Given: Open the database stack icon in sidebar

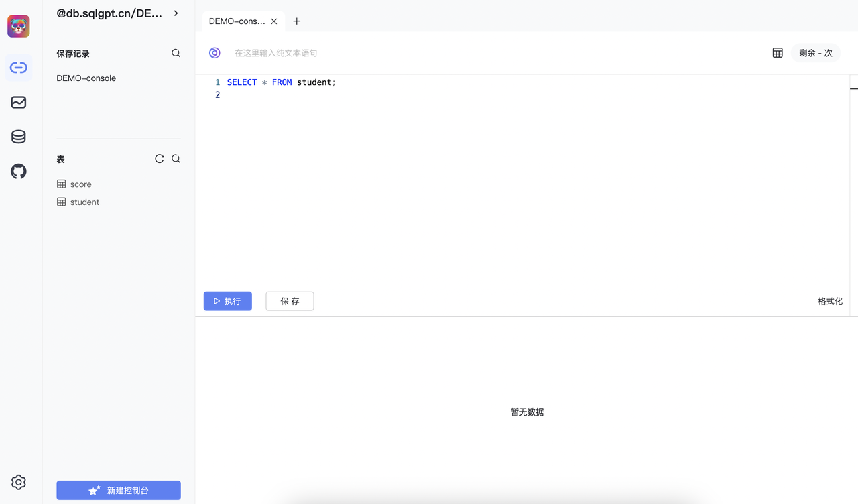Looking at the screenshot, I should pyautogui.click(x=19, y=137).
